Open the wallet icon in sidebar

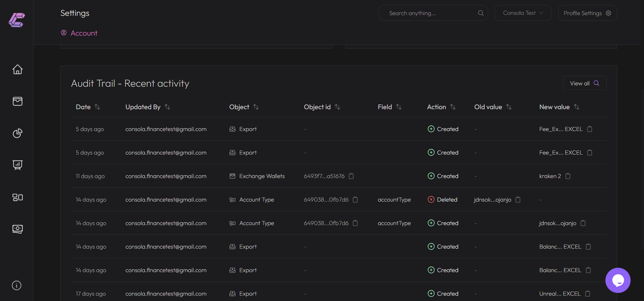(17, 101)
